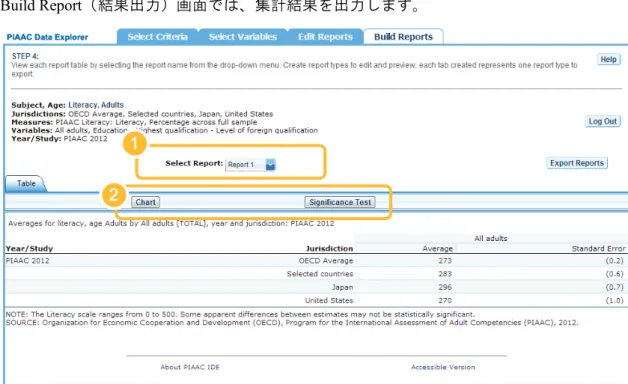Viewport: 628px width, 384px height.
Task: Click the PIAAC Data Explorer title
Action: point(47,37)
